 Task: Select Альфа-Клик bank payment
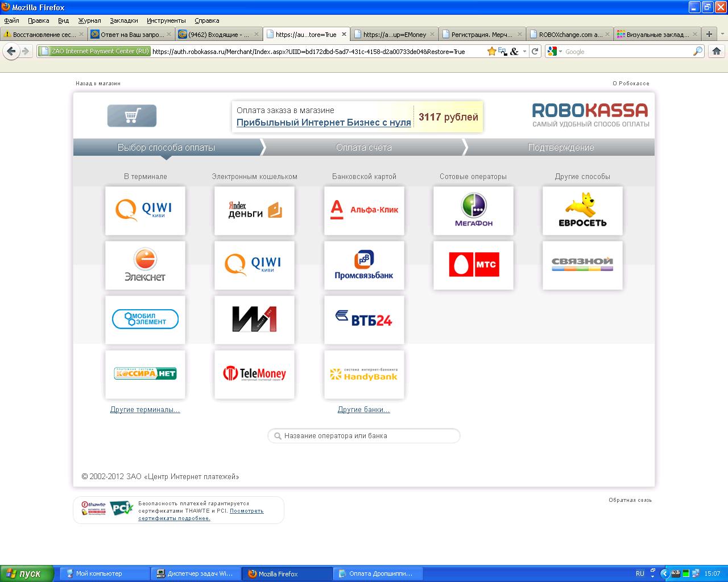[x=364, y=210]
